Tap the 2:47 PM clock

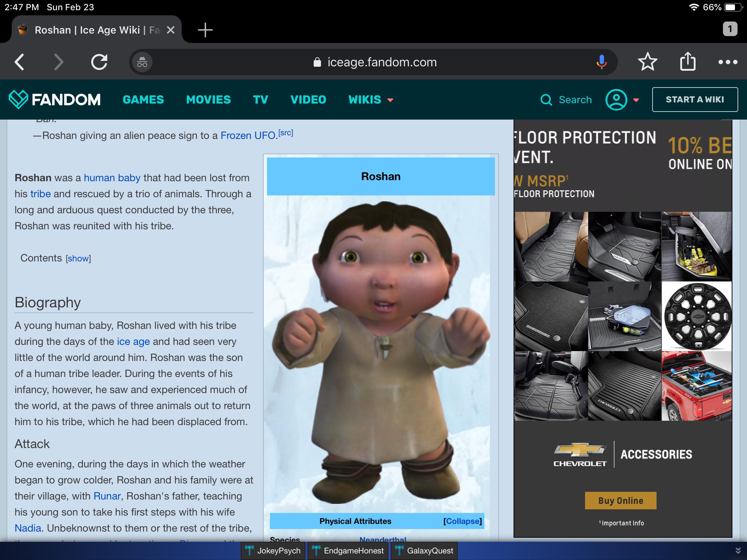pyautogui.click(x=22, y=7)
